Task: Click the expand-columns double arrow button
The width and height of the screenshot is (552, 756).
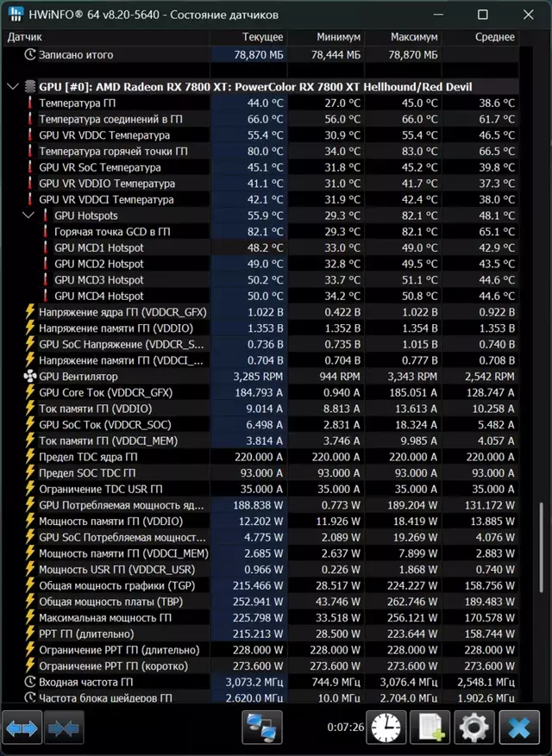Action: coord(22,728)
